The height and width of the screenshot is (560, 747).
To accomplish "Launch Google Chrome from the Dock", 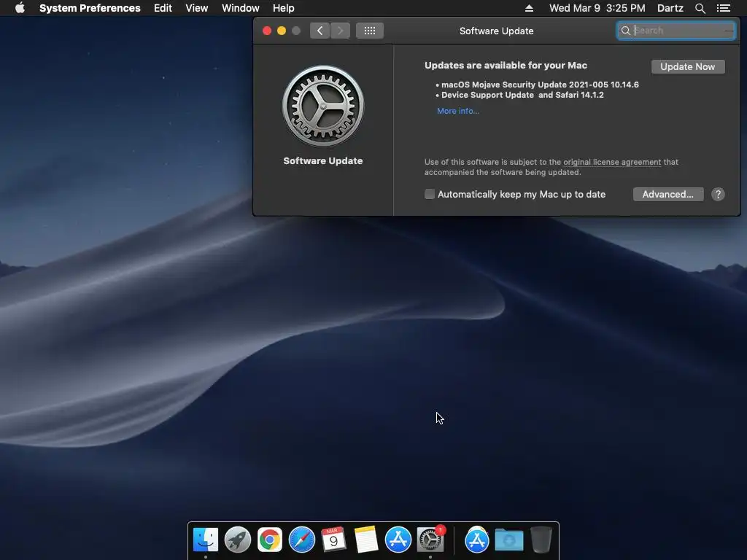I will pyautogui.click(x=270, y=540).
